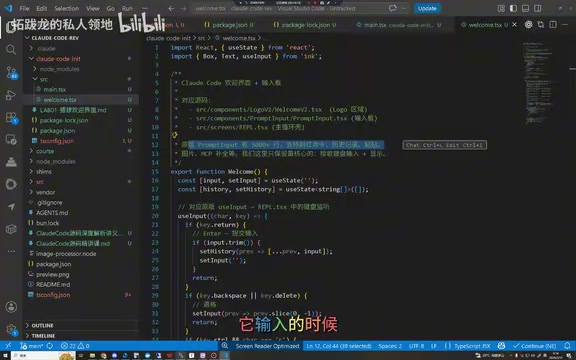Click UTF-8 encoding in status bar
576x360 pixels.
click(x=416, y=346)
